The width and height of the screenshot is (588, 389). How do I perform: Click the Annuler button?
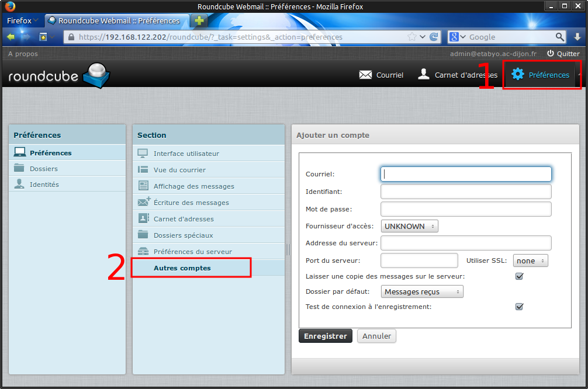(376, 336)
